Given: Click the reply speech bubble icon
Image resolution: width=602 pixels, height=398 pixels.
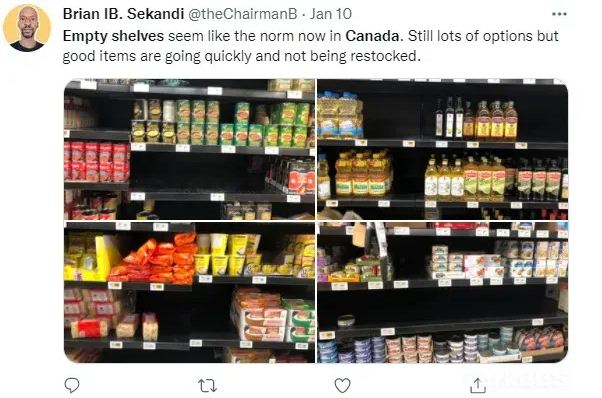Looking at the screenshot, I should [x=72, y=385].
